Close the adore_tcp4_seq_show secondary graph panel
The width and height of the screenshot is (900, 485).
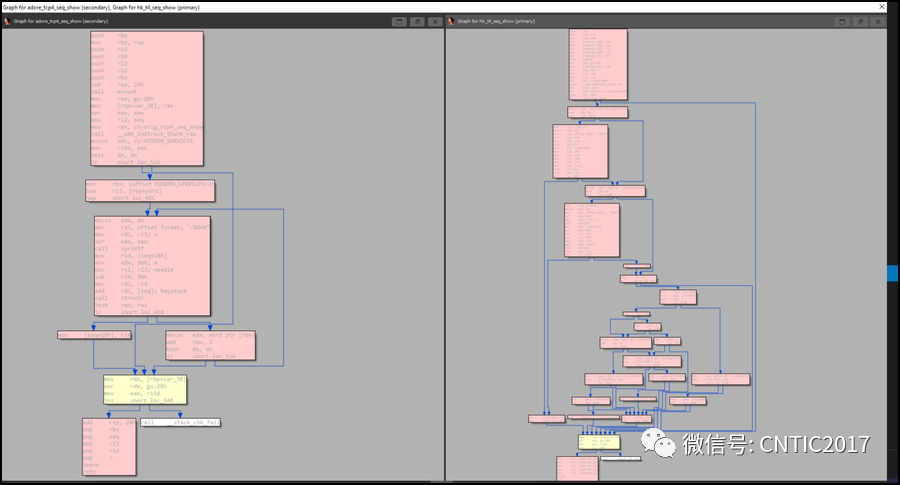[x=435, y=22]
